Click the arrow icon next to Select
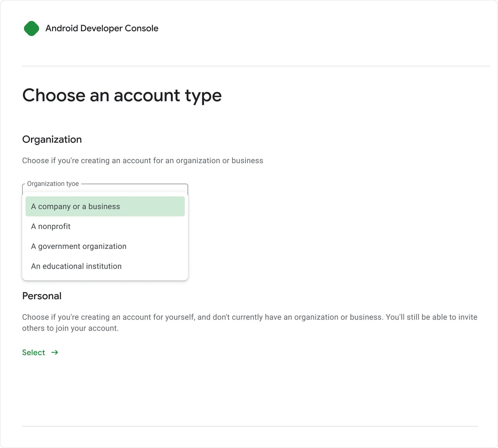 coord(55,352)
